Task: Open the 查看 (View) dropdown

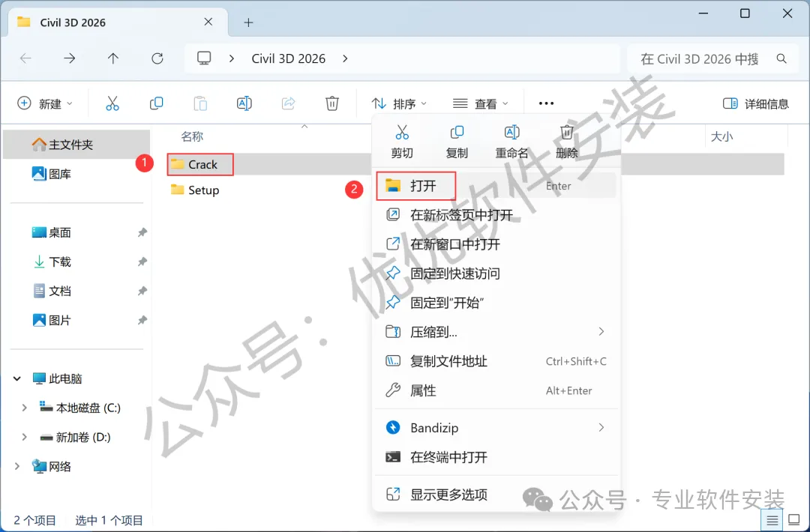Action: (x=481, y=103)
